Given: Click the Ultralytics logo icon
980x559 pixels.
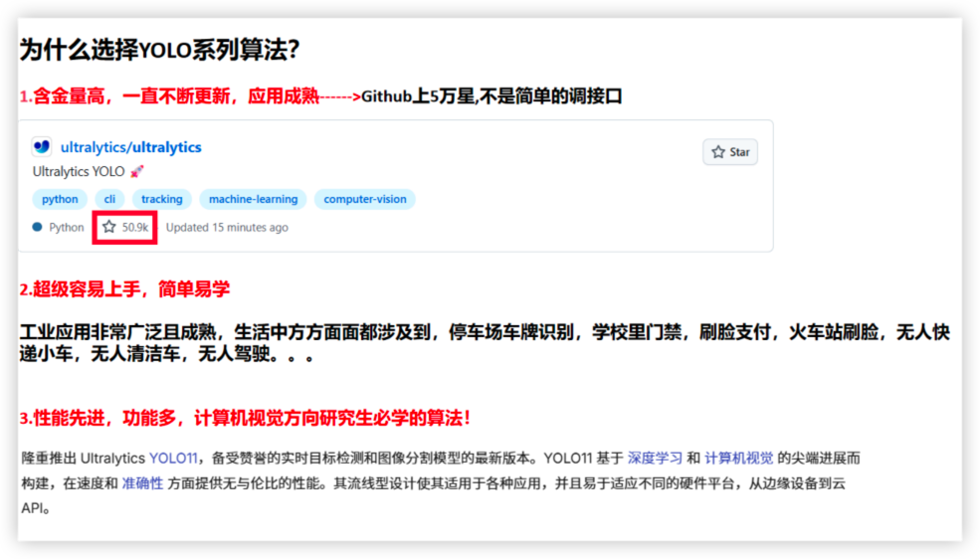Looking at the screenshot, I should [42, 147].
